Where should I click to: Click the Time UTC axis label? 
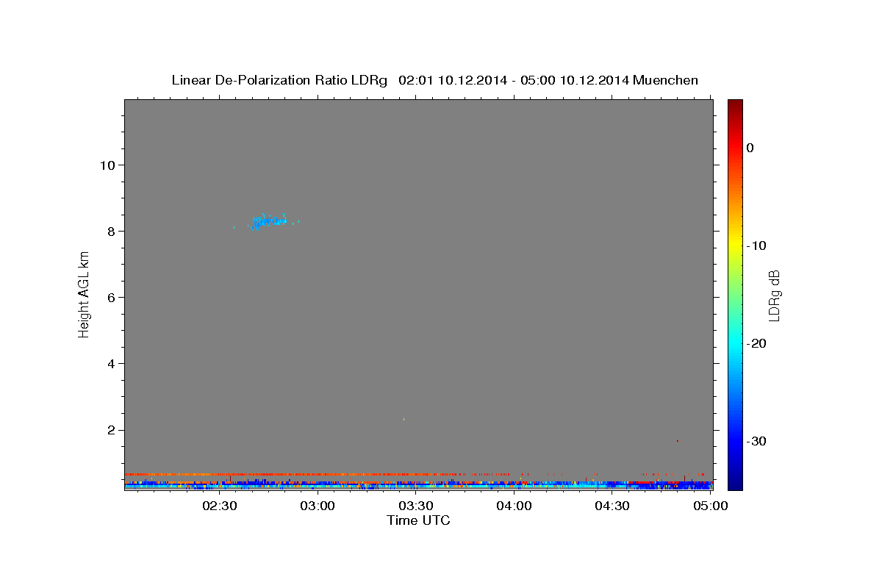point(418,520)
